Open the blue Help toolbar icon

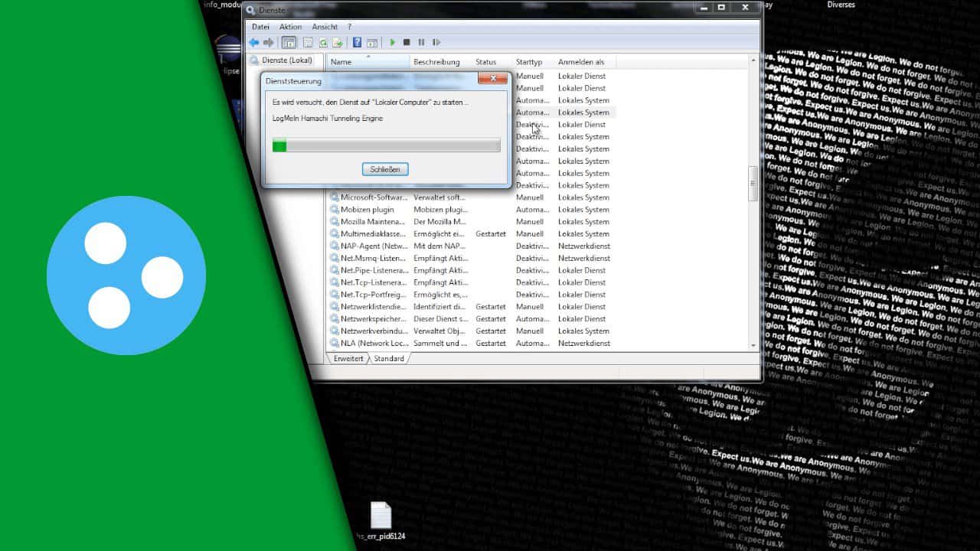[358, 43]
